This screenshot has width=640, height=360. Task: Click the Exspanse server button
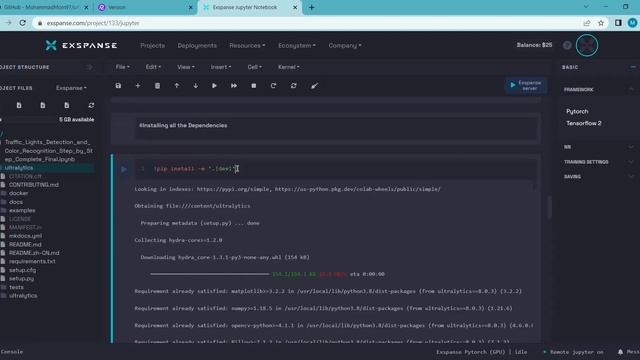[x=525, y=85]
